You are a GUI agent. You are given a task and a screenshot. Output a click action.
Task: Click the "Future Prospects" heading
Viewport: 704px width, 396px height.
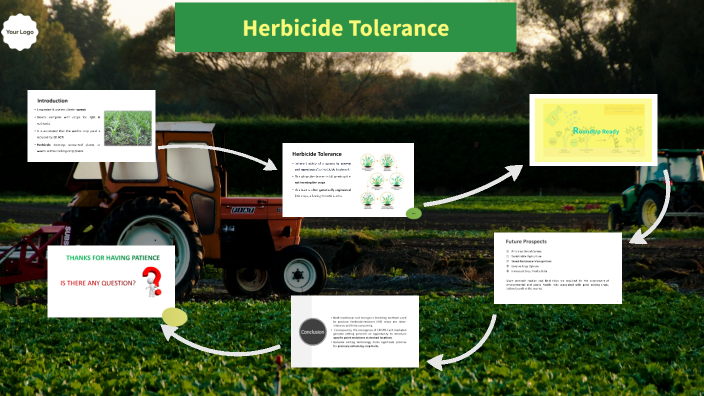click(526, 241)
